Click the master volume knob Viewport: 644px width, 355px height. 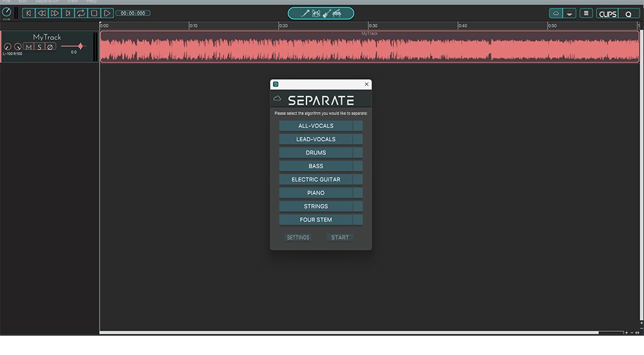click(x=6, y=12)
